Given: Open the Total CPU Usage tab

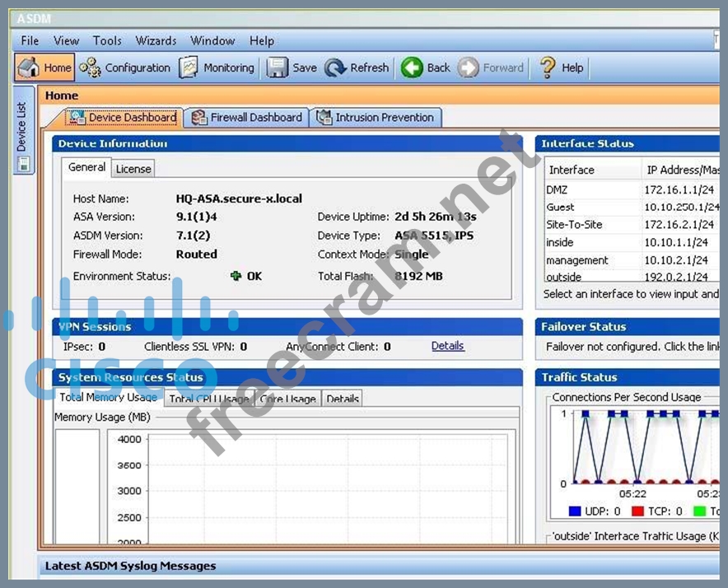Looking at the screenshot, I should click(208, 399).
